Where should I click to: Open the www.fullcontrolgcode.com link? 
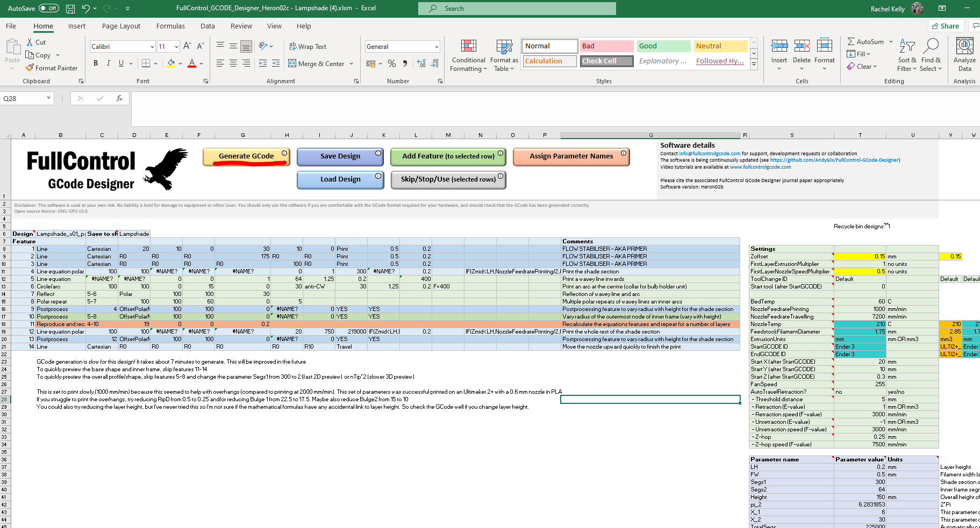[x=760, y=167]
